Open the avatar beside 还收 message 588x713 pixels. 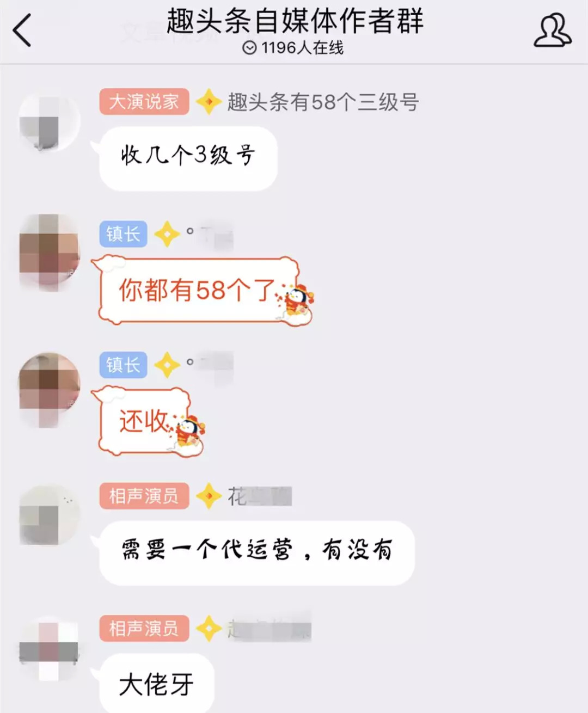[49, 389]
